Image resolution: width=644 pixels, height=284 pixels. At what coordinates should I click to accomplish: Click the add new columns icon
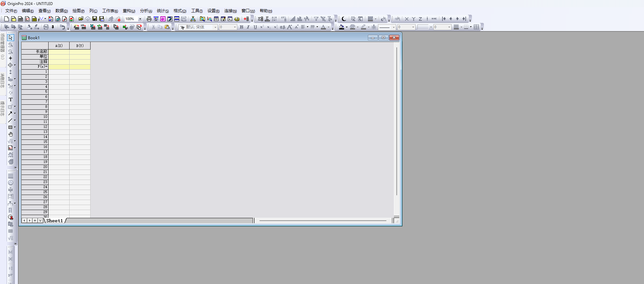click(x=246, y=19)
